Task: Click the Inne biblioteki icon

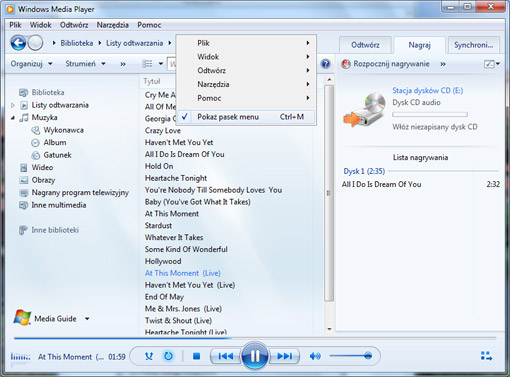Action: coord(23,230)
